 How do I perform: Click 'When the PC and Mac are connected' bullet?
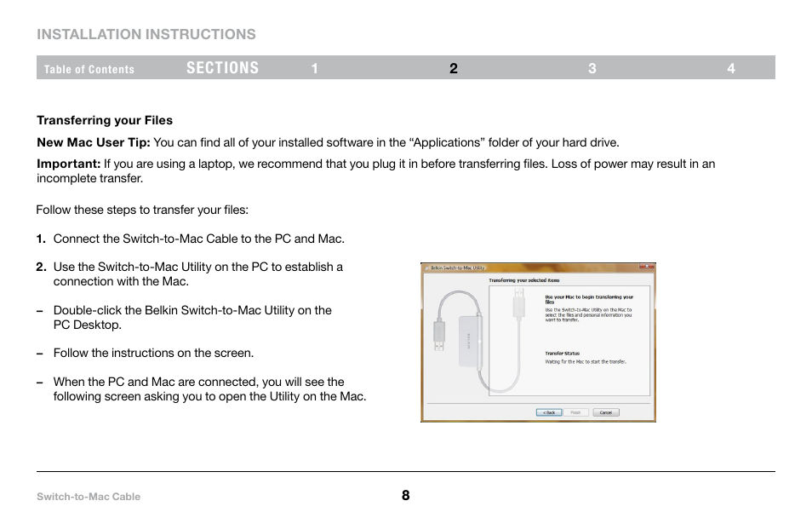[209, 389]
